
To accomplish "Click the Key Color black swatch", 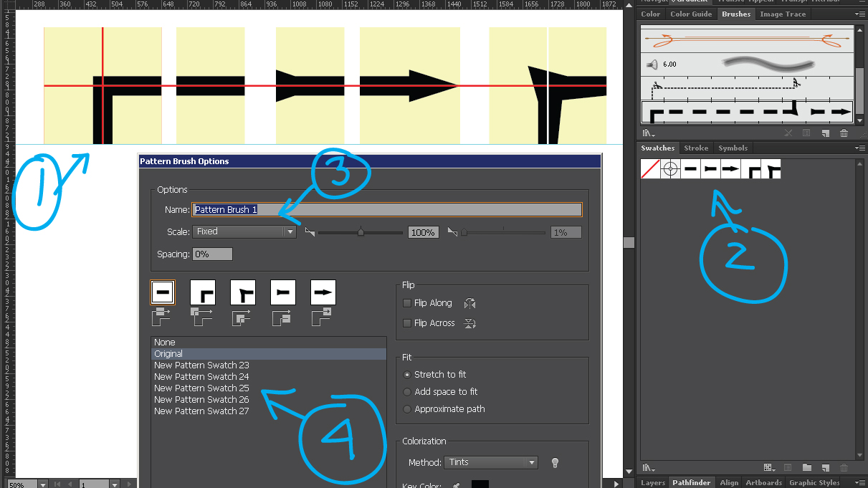I will pyautogui.click(x=480, y=484).
